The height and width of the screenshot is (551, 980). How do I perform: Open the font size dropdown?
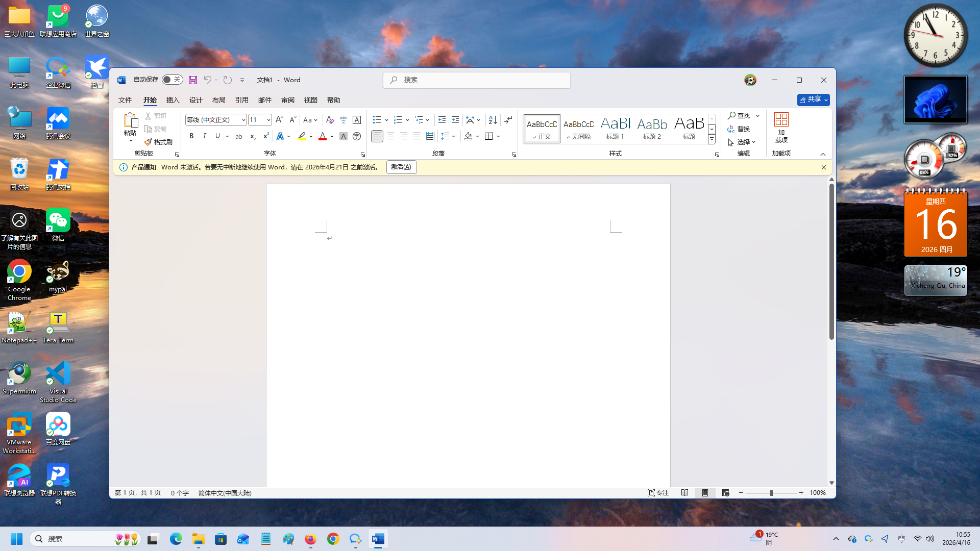tap(268, 120)
